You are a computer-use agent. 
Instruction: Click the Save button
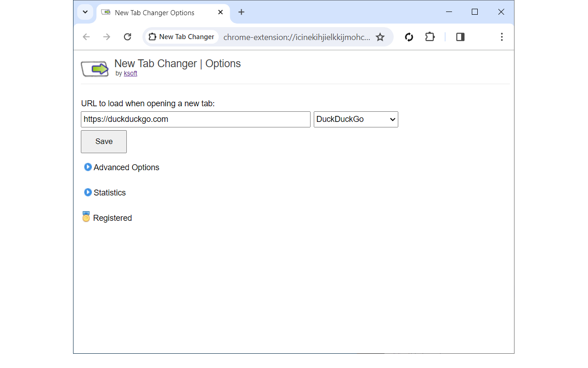(x=103, y=141)
